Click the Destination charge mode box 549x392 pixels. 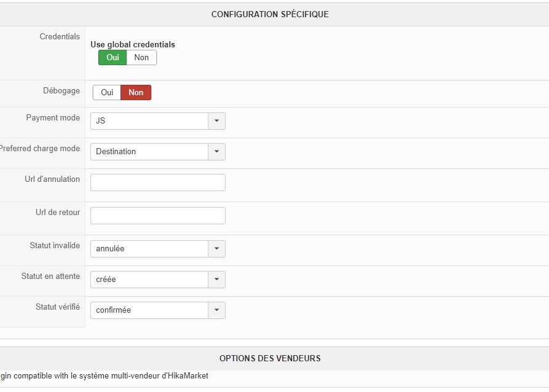click(x=149, y=152)
